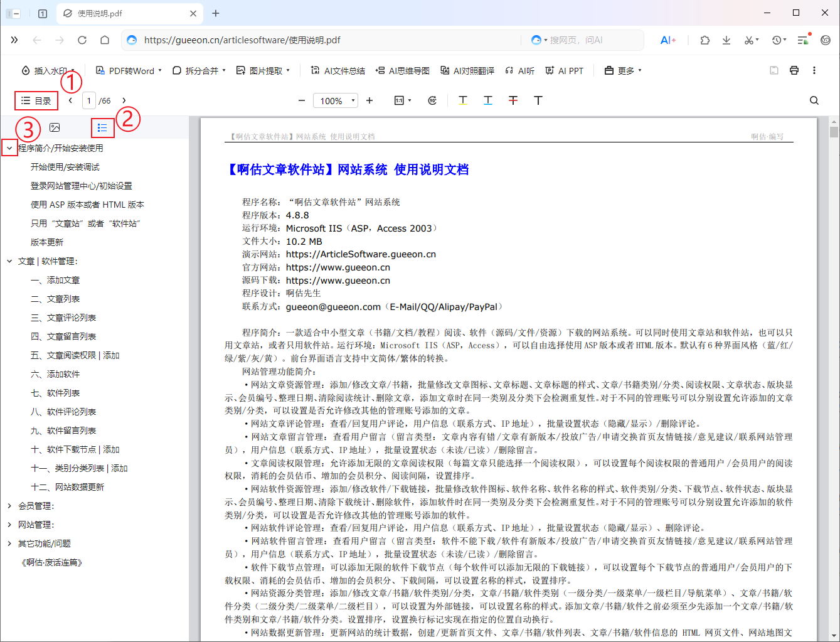Open 使用 ASP 版本或者 HTML 版本 entry
This screenshot has width=840, height=642.
click(x=87, y=205)
